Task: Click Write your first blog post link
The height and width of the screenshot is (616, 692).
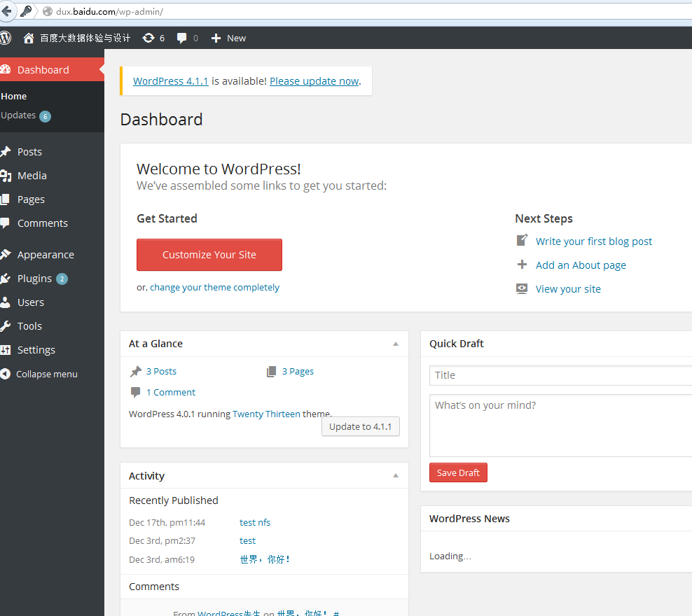Action: pyautogui.click(x=593, y=241)
